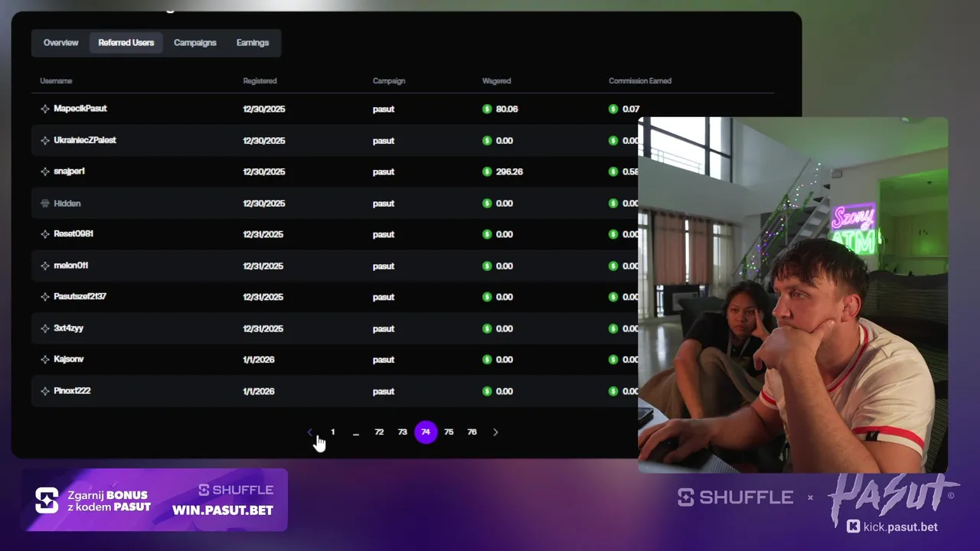Click the rank icon beside Pasutszef2137
Screen dimensions: 980x551
tap(45, 297)
